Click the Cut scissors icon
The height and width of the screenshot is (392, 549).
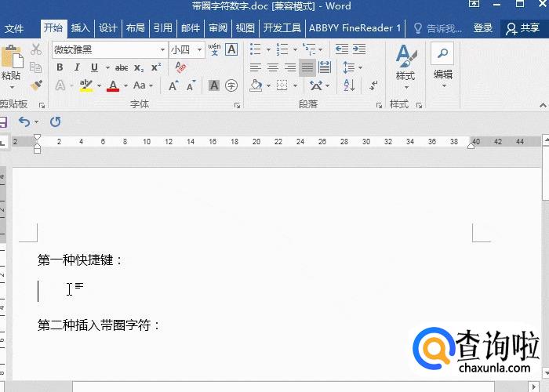[36, 49]
